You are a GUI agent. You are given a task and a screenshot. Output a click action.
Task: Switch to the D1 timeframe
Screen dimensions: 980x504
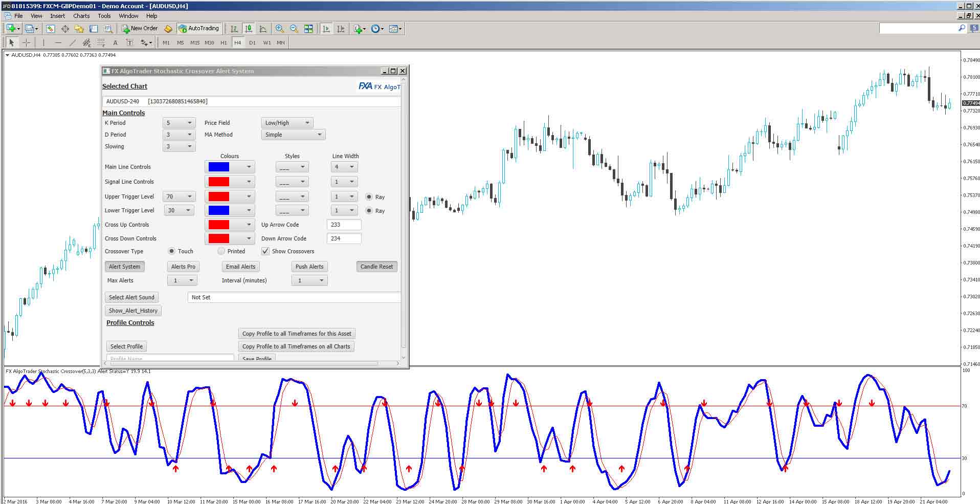(252, 43)
